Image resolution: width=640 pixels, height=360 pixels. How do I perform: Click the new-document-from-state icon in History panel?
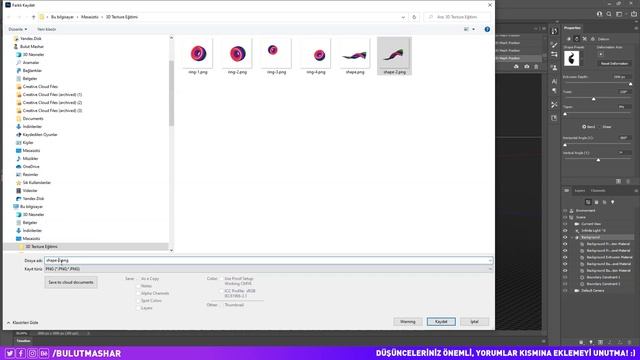tap(516, 67)
